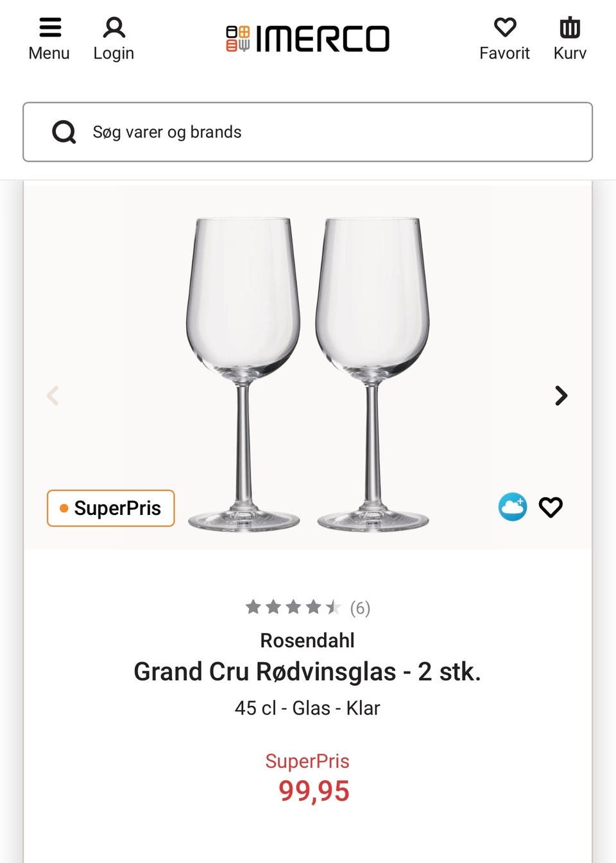Open the (6) reviews count

[x=360, y=607]
